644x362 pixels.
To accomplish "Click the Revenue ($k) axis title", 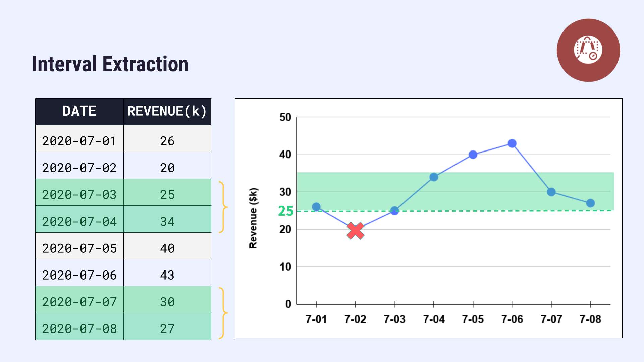I will pyautogui.click(x=253, y=218).
